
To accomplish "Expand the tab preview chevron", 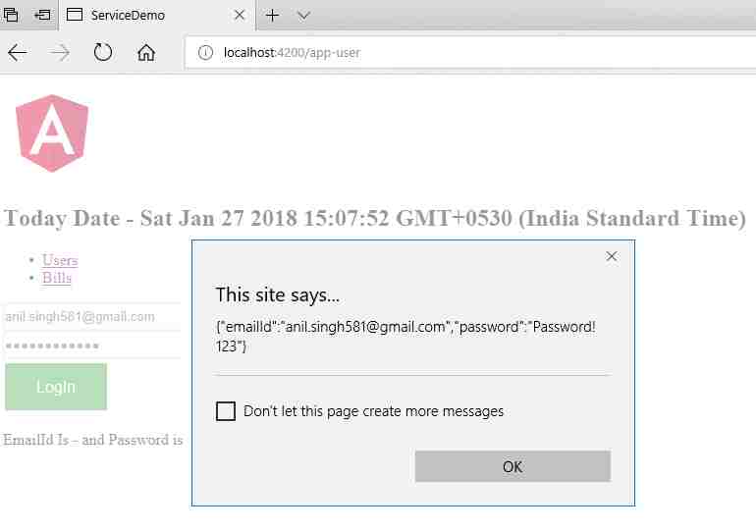I will coord(303,16).
